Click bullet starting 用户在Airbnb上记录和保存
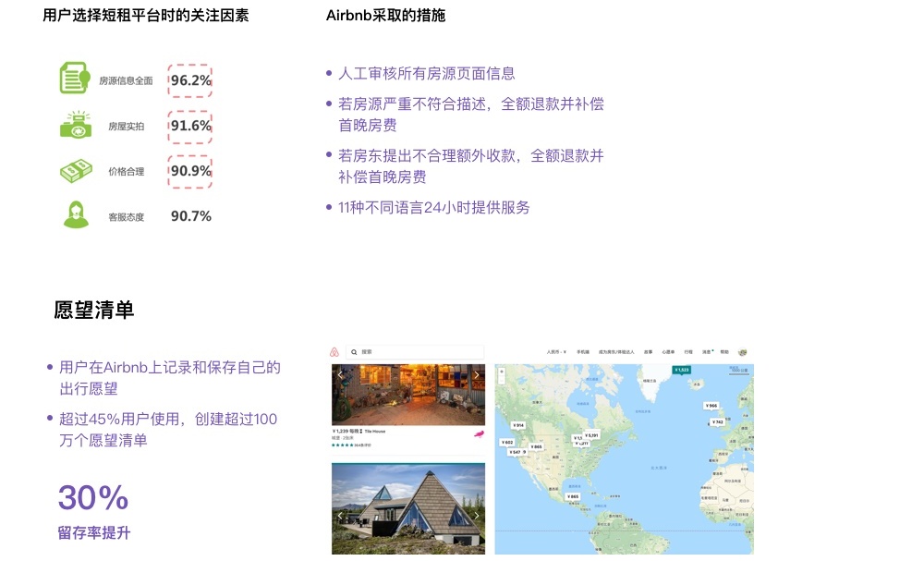The image size is (924, 561). coord(170,378)
